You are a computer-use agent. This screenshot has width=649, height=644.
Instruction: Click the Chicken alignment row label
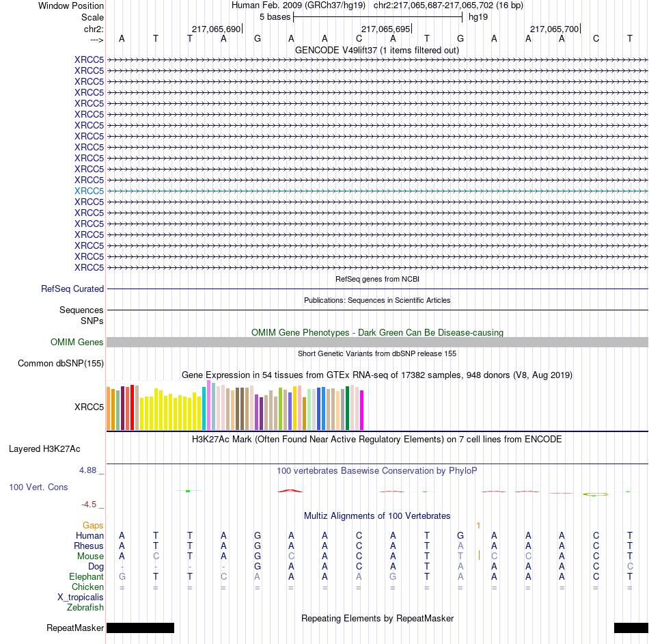(x=87, y=587)
